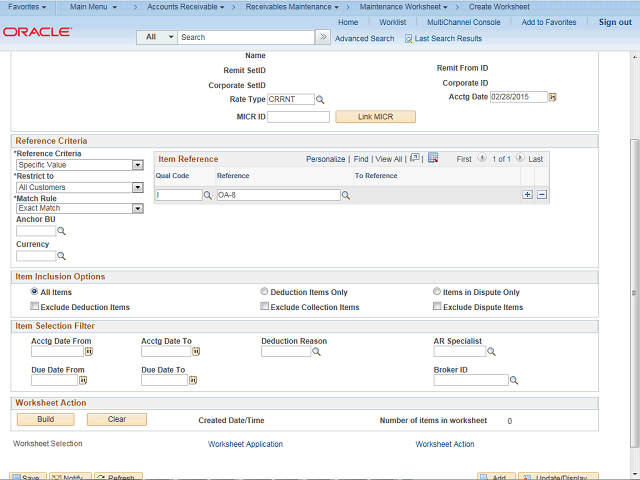The image size is (640, 480).
Task: Add a new Item Reference row
Action: 527,195
